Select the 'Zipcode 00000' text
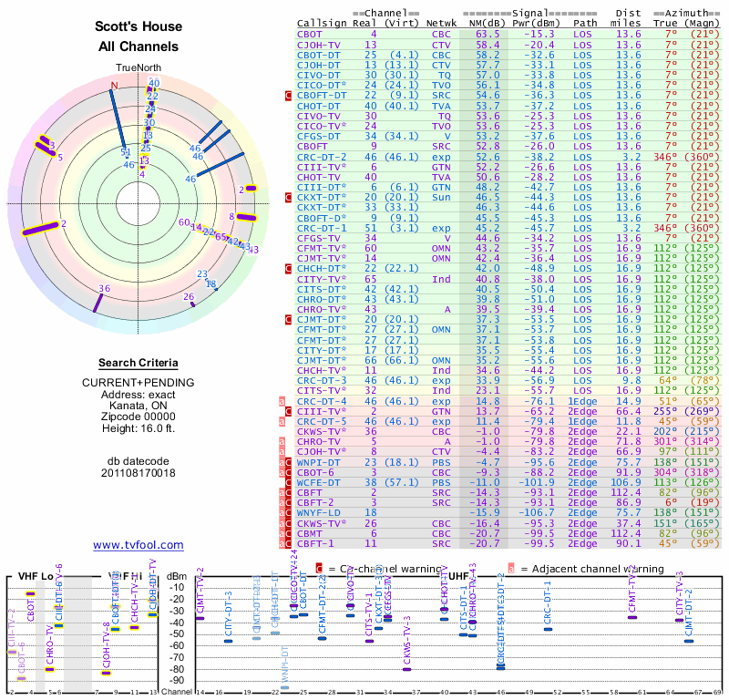Screen dimensions: 729x700 coord(139,417)
